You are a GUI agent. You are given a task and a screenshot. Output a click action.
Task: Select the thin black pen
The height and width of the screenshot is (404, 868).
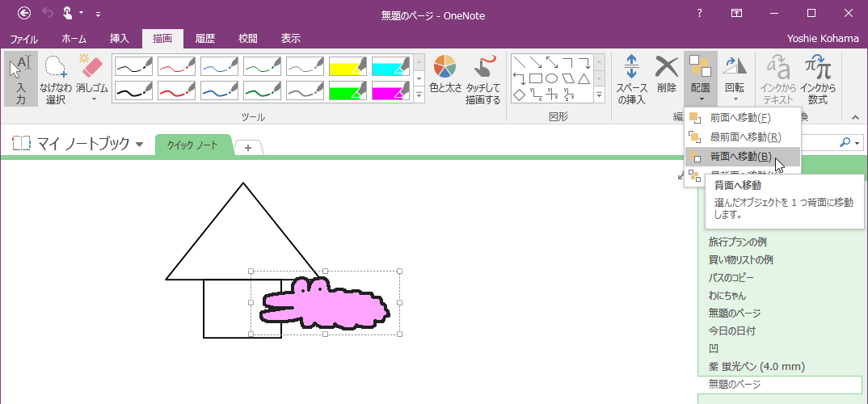133,66
